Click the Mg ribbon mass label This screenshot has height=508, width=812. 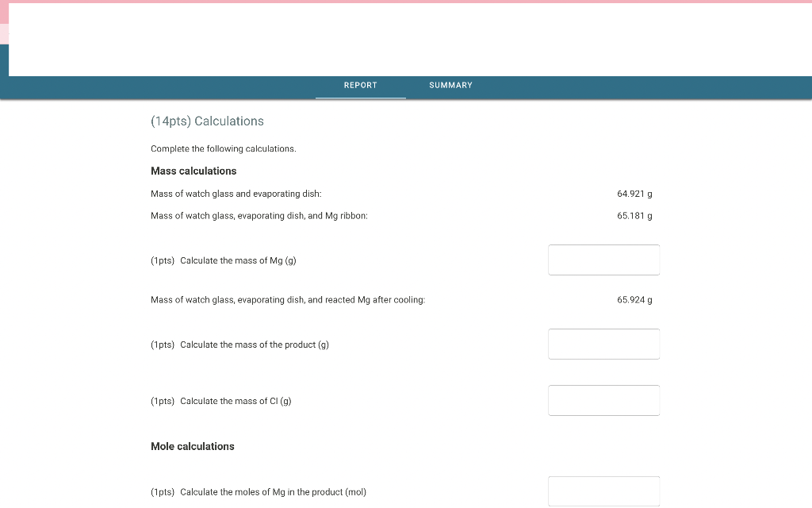[x=258, y=215]
